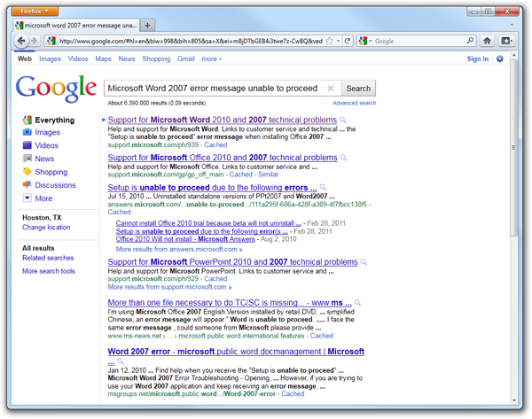Screen dimensions: 532x419
Task: Open 'More than one file necessary' result
Action: [x=230, y=303]
